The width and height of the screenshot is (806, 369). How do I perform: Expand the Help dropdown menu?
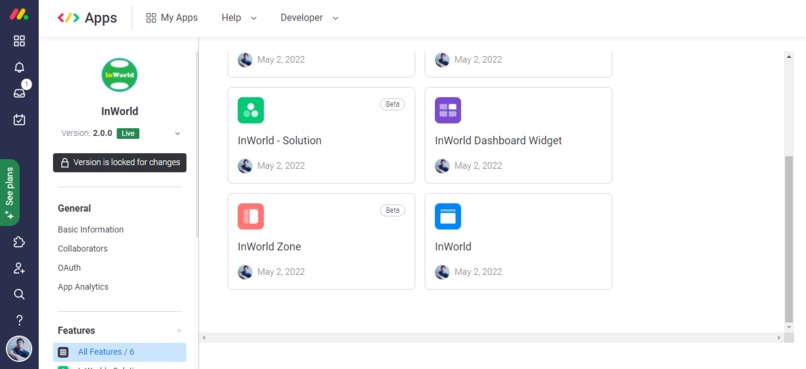point(239,18)
